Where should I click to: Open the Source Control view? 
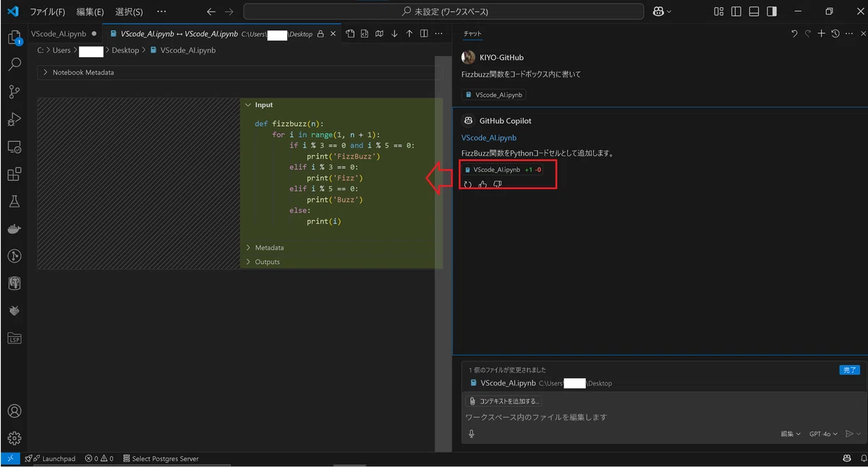[x=14, y=92]
